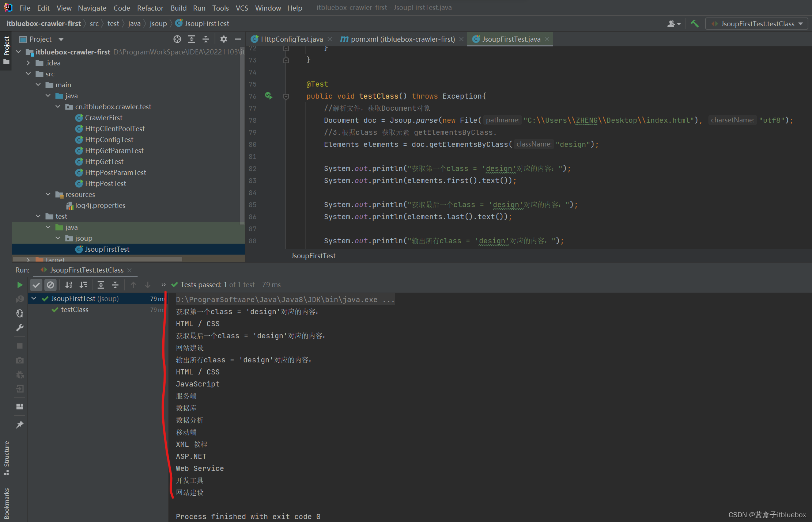Switch to HttpConfigTest.java tab
The width and height of the screenshot is (812, 522).
pos(291,39)
